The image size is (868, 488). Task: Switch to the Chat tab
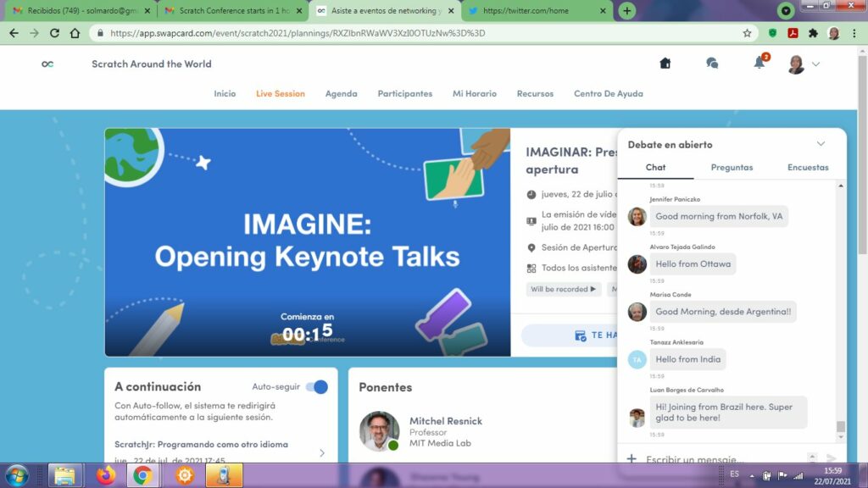tap(655, 167)
